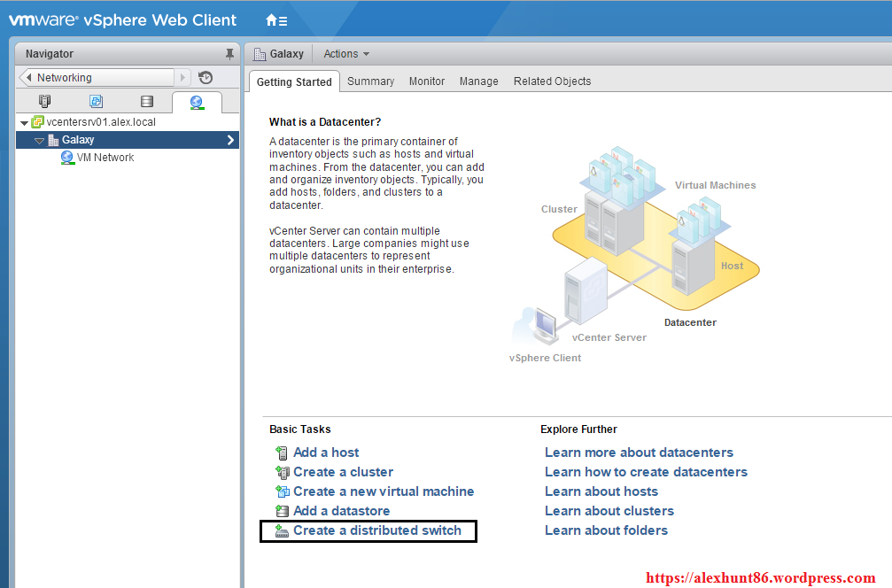Open the Related Objects tab
The height and width of the screenshot is (588, 892).
pos(552,81)
